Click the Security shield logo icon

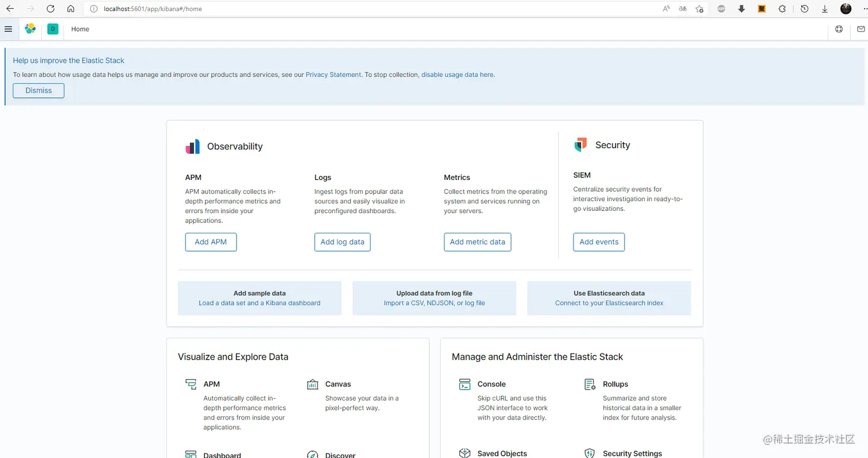[x=580, y=145]
